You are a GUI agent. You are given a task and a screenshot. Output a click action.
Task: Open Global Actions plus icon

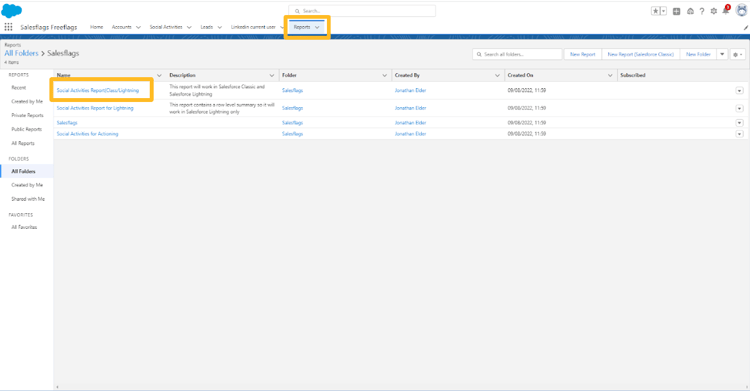pyautogui.click(x=676, y=11)
